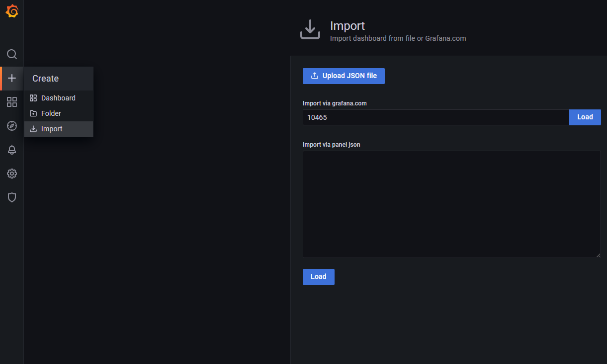Viewport: 607px width, 364px height.
Task: Open the Alerting bell icon
Action: (12, 150)
